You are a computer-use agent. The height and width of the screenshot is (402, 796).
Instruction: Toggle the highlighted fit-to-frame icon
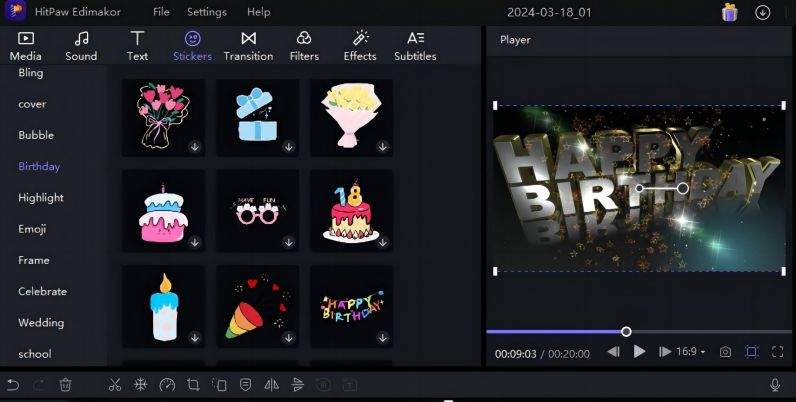tap(752, 352)
